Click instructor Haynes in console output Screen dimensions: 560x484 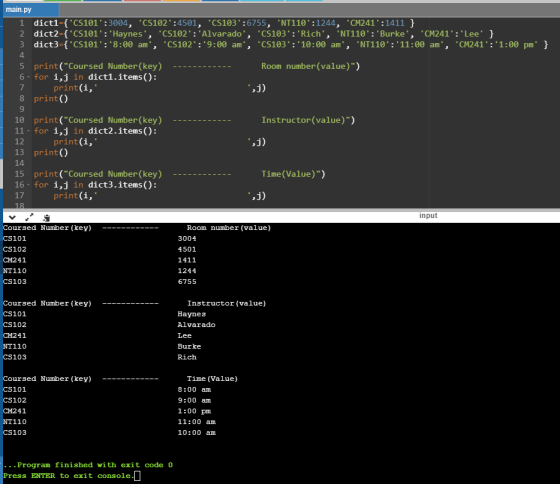[x=191, y=314]
